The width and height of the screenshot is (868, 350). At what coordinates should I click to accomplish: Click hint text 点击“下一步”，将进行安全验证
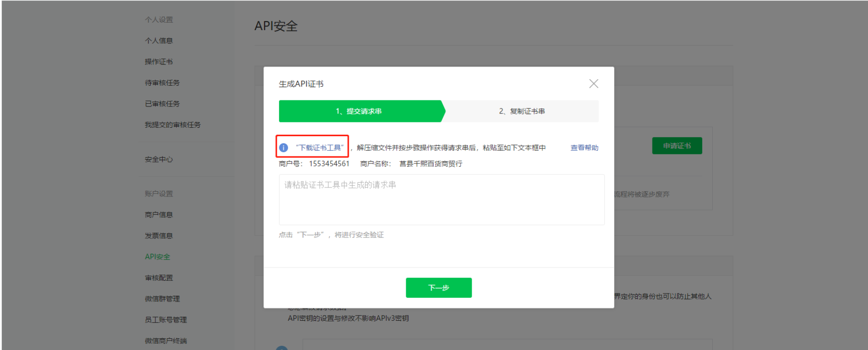tap(331, 235)
